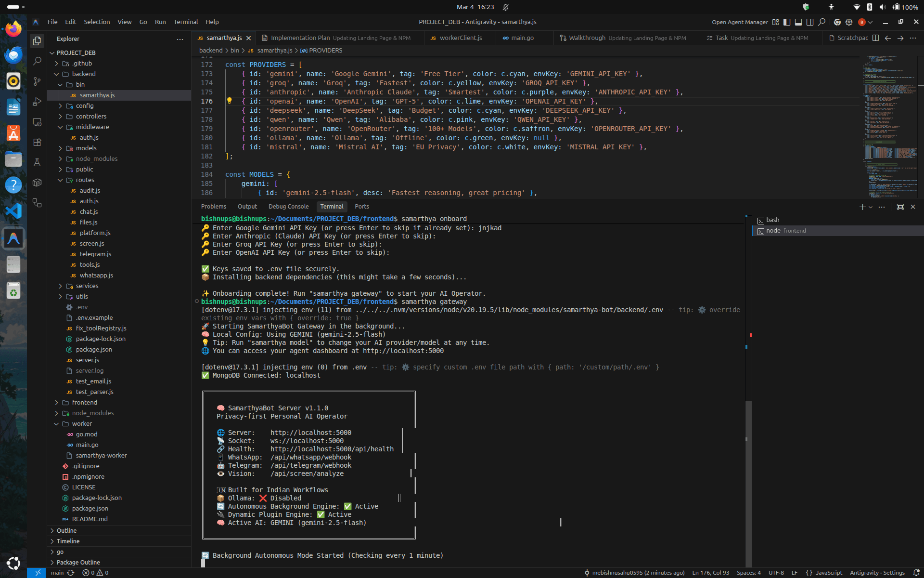Click the notifications bell in the status bar
This screenshot has height=578, width=924.
coord(917,573)
